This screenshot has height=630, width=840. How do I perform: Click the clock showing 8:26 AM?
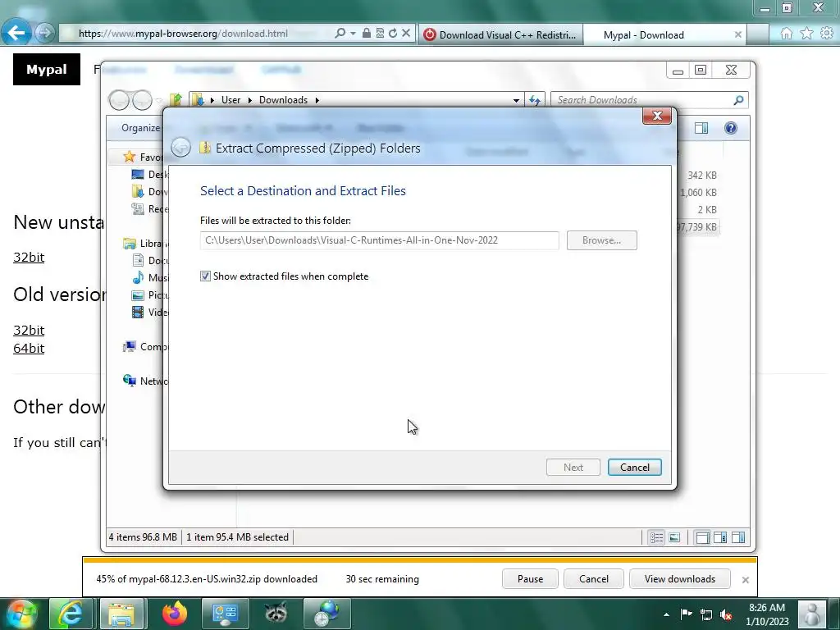767,608
